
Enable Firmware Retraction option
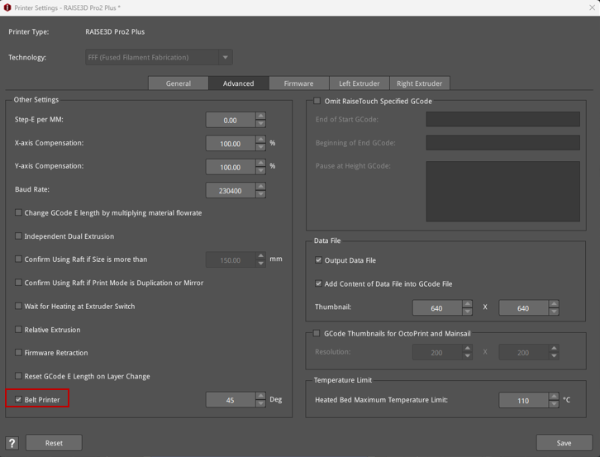click(19, 352)
